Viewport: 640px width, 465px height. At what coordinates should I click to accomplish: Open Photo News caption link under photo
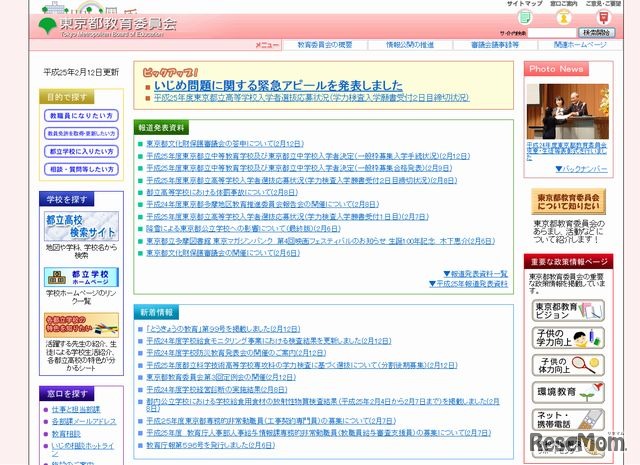click(567, 151)
